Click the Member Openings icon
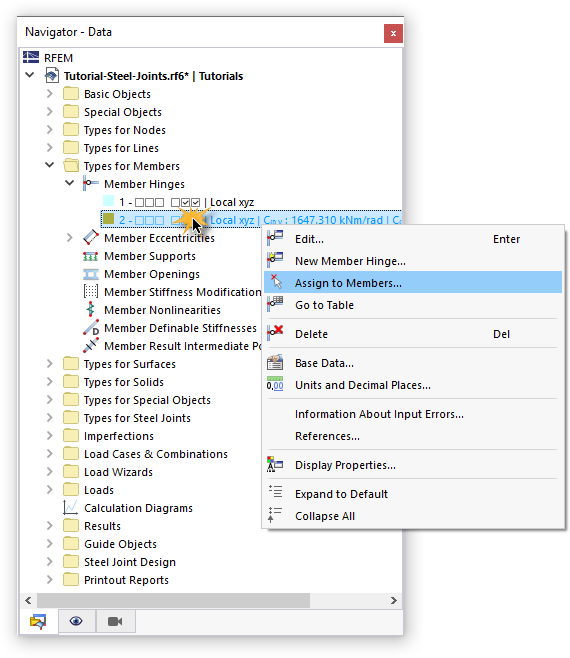Screen dimensions: 570x658 pyautogui.click(x=91, y=274)
